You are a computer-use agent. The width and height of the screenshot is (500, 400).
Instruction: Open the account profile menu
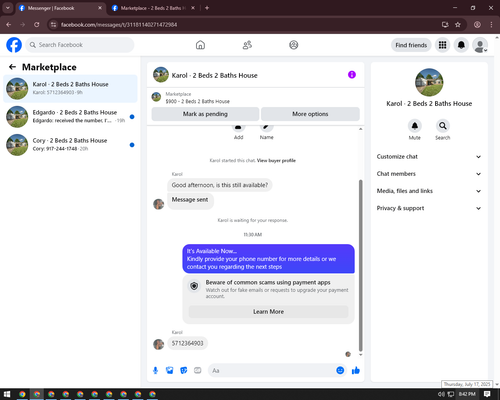pyautogui.click(x=480, y=45)
